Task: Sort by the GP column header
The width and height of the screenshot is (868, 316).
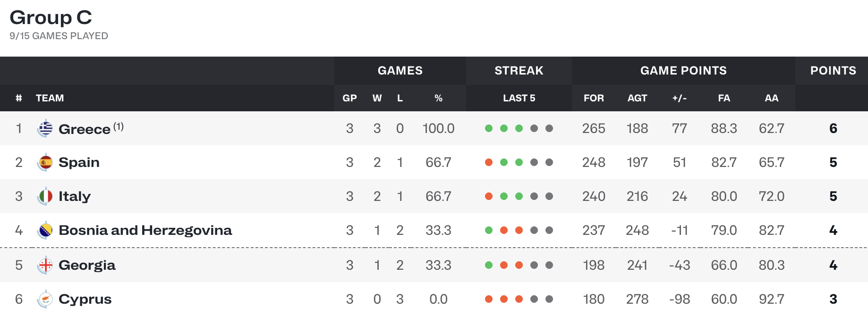Action: [x=349, y=98]
